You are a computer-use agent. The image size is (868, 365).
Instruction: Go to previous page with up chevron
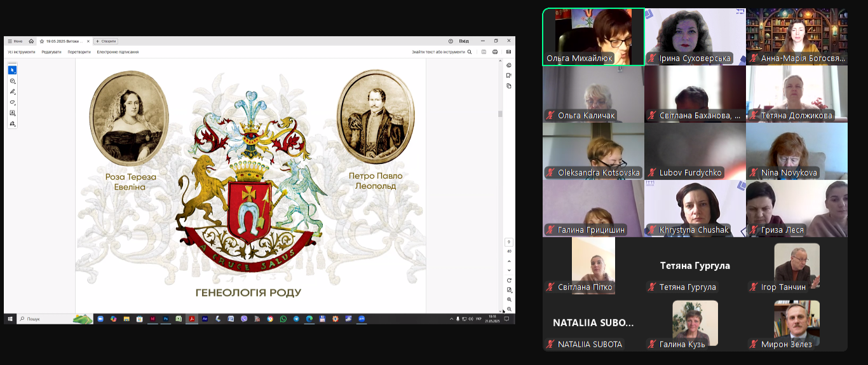tap(509, 261)
